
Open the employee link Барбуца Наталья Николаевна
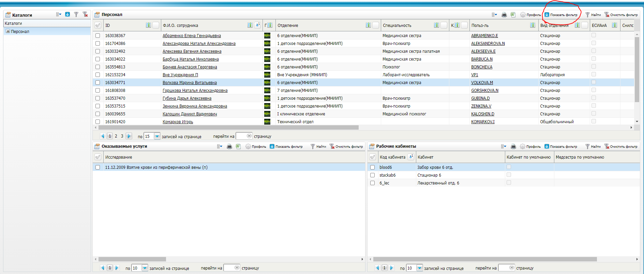pos(191,59)
